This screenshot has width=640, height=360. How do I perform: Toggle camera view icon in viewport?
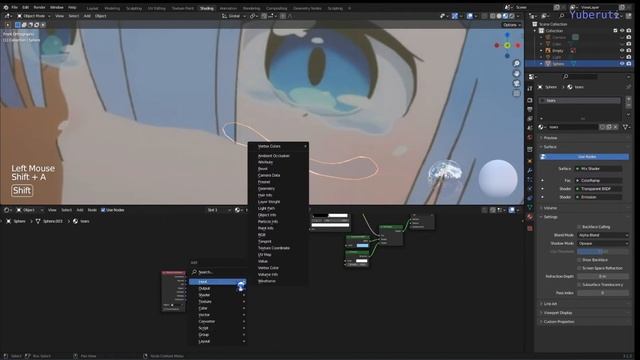516,83
